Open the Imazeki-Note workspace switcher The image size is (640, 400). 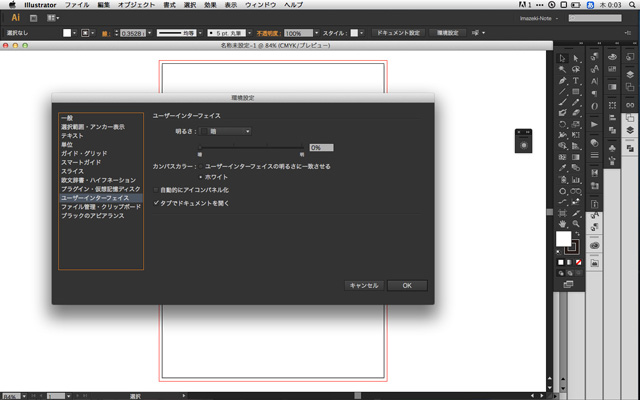click(x=539, y=18)
